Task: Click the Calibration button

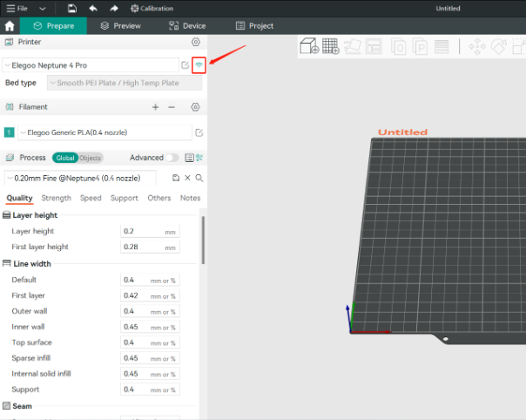Action: 152,8
